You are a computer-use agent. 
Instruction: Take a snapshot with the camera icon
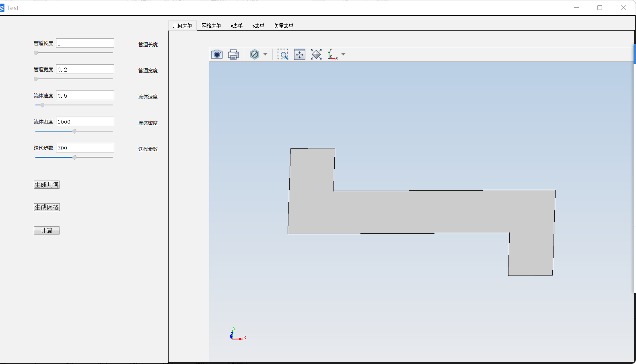click(217, 54)
